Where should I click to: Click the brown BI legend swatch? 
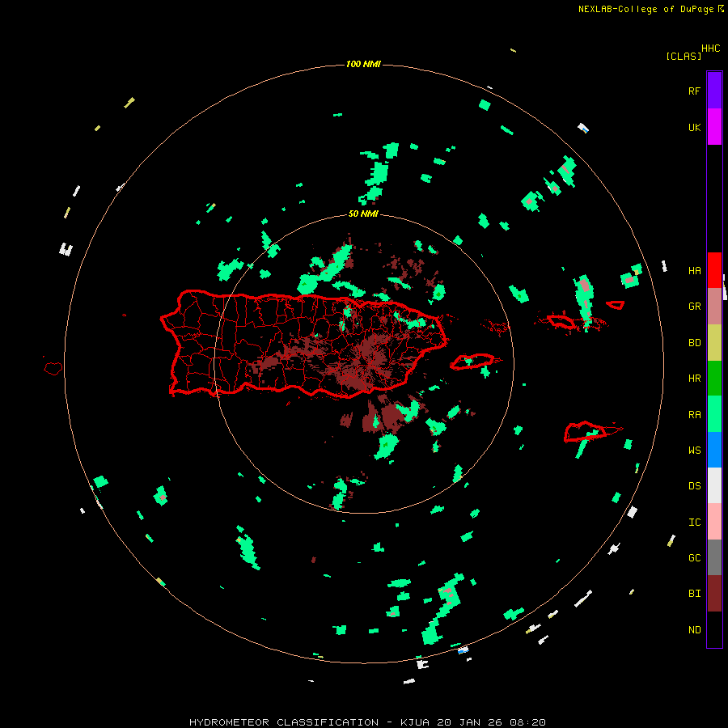pyautogui.click(x=714, y=594)
